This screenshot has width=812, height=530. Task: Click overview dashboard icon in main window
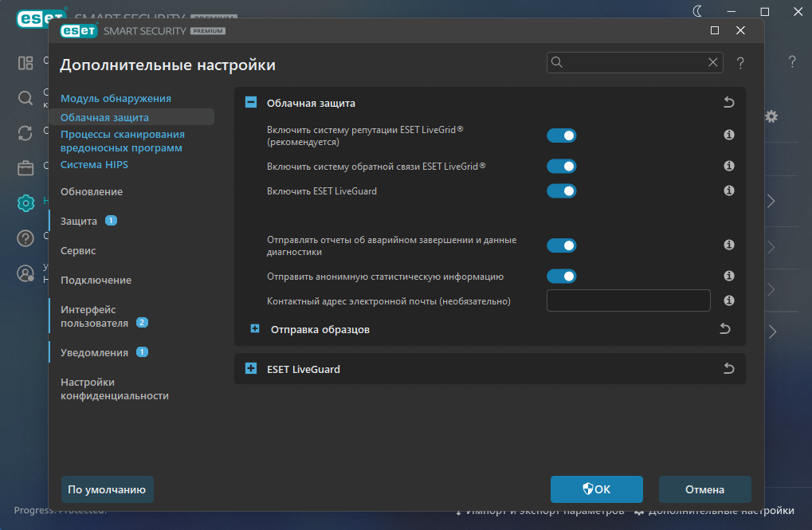coord(25,63)
